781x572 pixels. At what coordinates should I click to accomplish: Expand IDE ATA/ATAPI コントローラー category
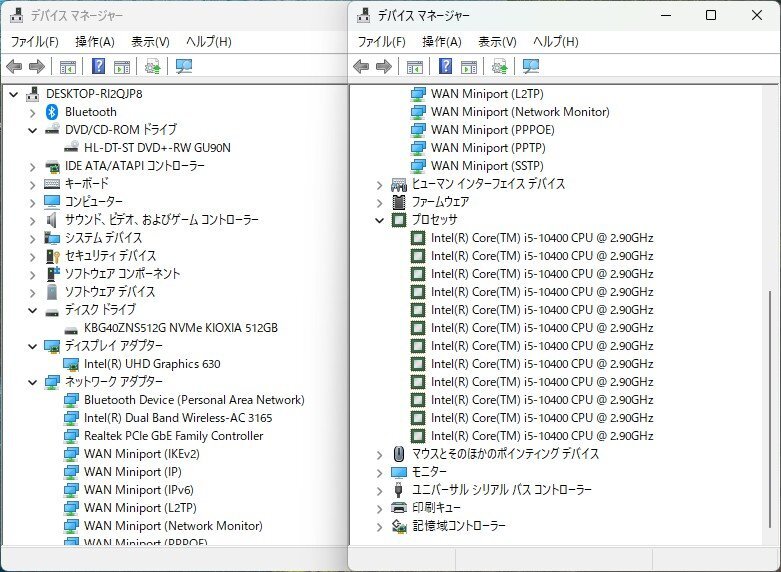(33, 166)
